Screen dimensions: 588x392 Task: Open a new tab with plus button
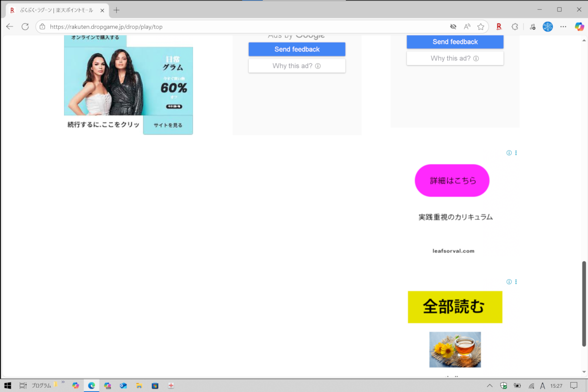point(117,10)
